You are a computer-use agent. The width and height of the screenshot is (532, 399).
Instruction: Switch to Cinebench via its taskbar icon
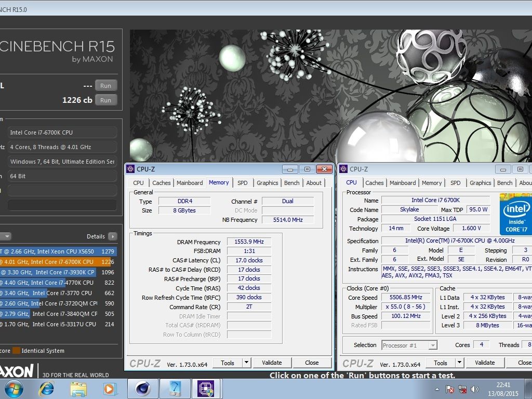click(x=143, y=388)
